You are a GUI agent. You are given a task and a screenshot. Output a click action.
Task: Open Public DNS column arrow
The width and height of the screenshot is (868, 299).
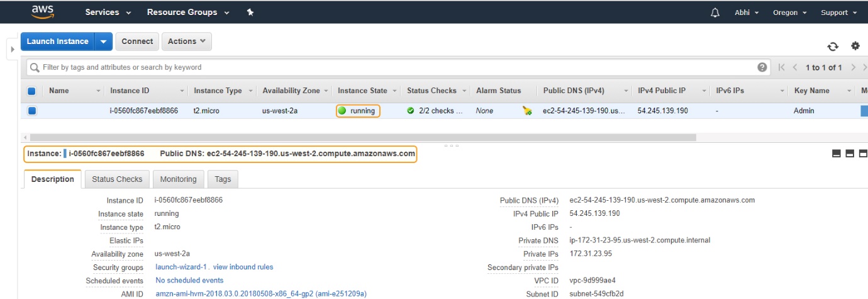pyautogui.click(x=626, y=91)
